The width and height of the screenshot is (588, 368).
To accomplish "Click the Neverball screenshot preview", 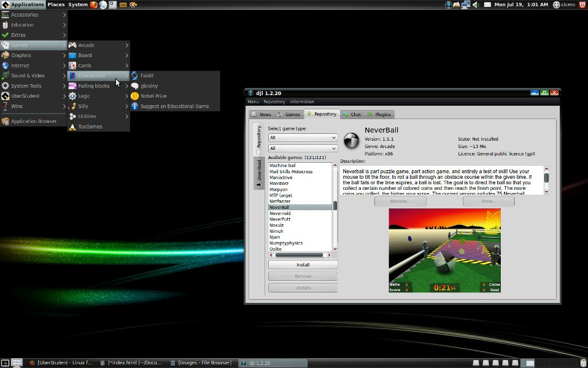I will coord(445,251).
